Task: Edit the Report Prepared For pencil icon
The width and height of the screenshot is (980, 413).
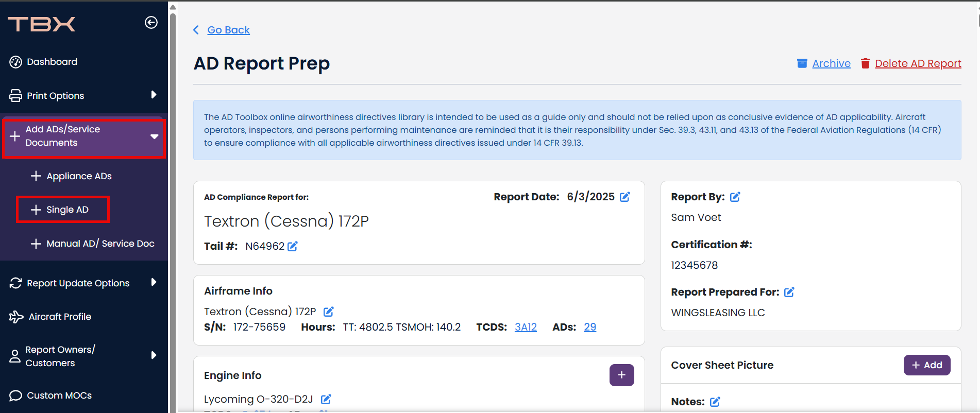Action: click(789, 292)
